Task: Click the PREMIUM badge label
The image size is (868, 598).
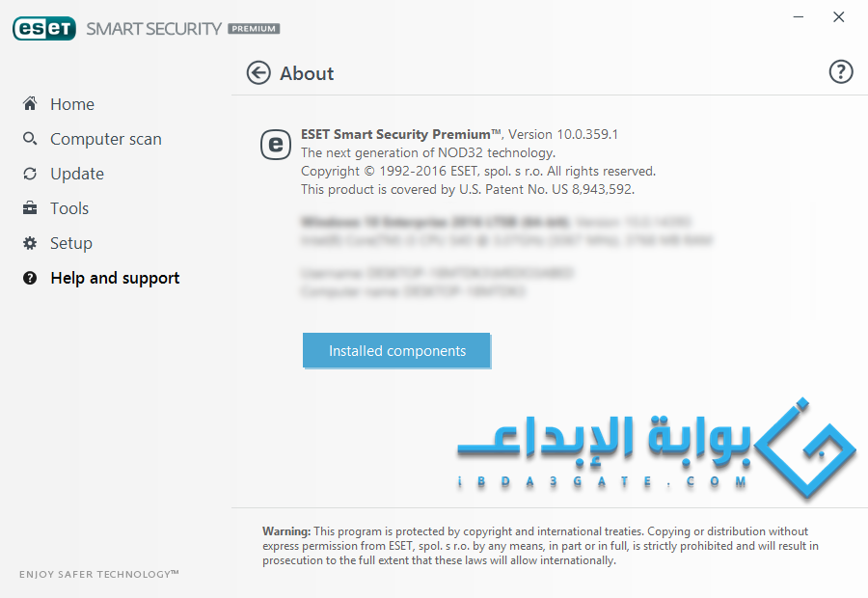Action: click(254, 29)
